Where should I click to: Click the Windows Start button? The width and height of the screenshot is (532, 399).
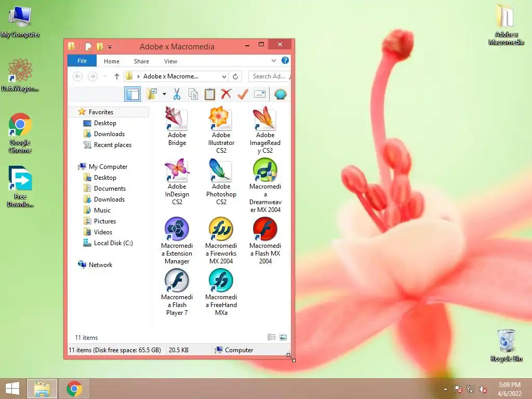point(12,389)
